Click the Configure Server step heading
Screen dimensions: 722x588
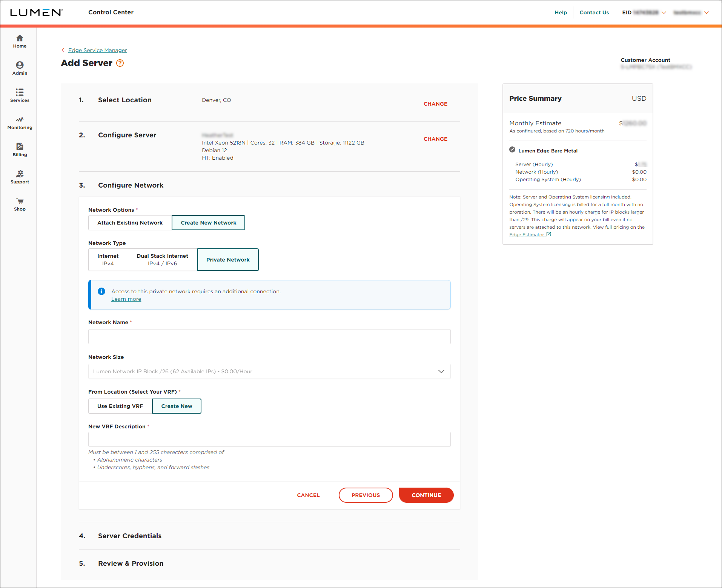tap(127, 135)
